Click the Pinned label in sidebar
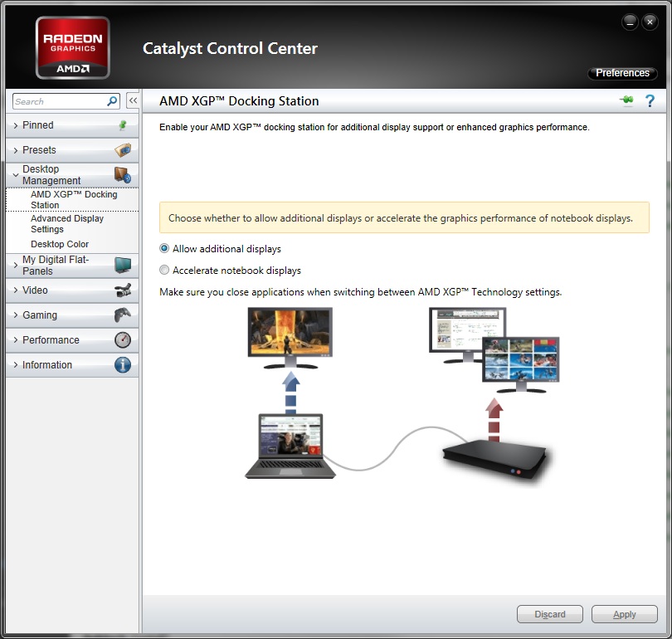 (x=38, y=125)
